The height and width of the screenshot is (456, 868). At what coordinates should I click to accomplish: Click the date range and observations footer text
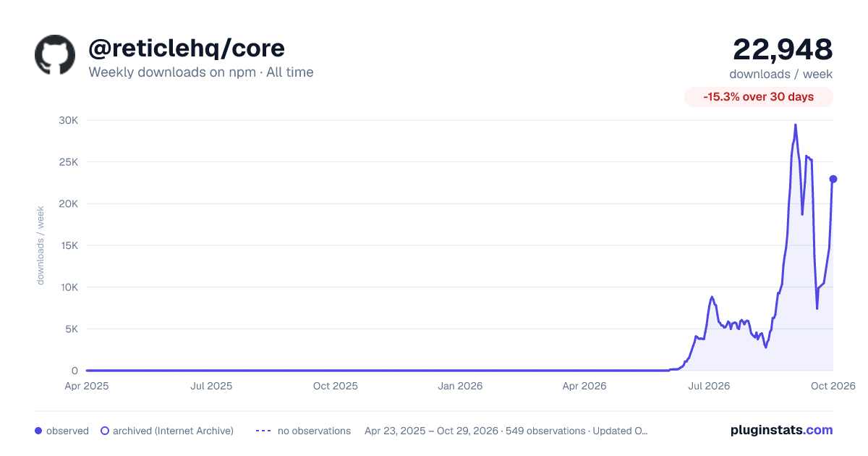(506, 431)
